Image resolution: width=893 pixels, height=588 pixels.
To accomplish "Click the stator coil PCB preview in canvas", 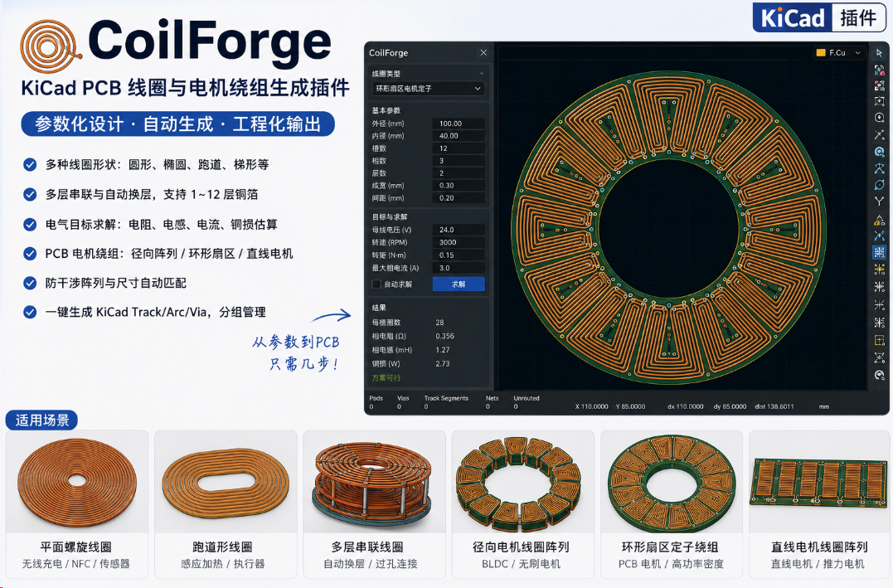I will [668, 226].
